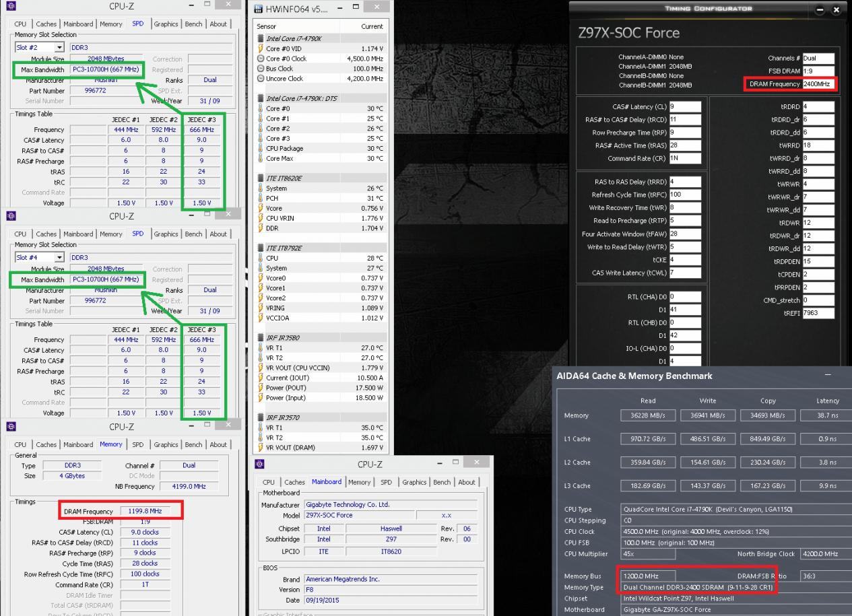Click the voltage icon beside DDR sensor

click(261, 228)
